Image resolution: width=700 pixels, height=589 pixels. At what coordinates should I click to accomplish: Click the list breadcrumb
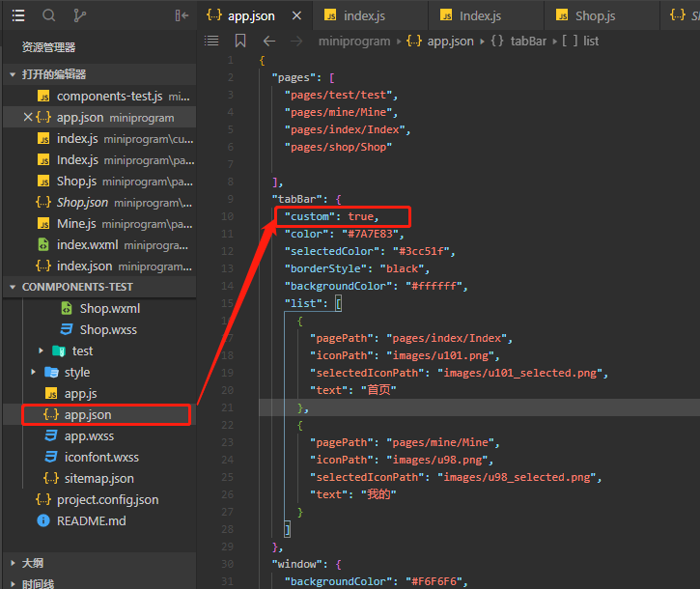pos(581,42)
